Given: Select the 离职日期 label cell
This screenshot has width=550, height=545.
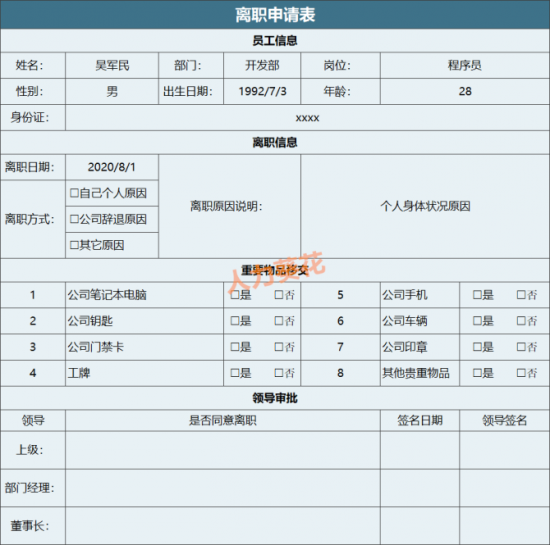Looking at the screenshot, I should (33, 167).
